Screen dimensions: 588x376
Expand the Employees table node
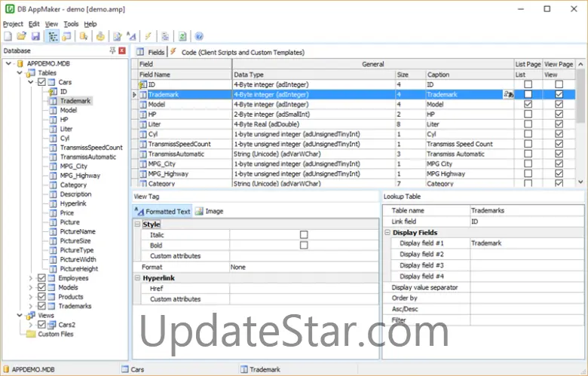(31, 278)
